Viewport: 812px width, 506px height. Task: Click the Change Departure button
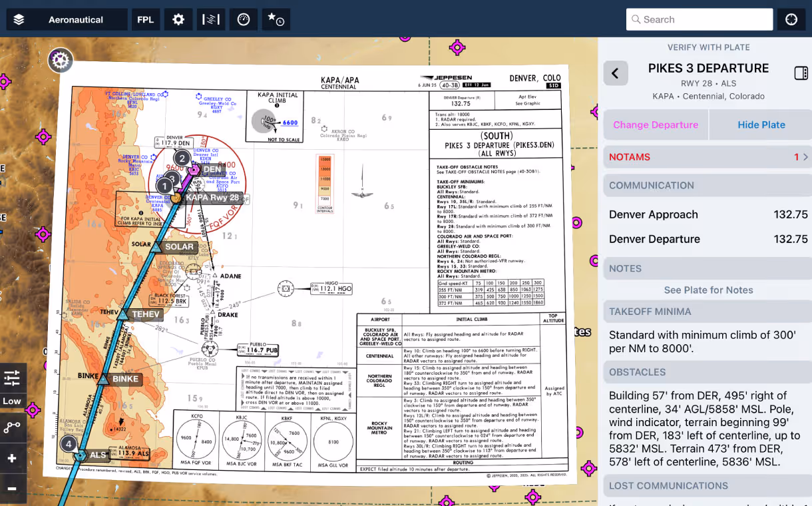[656, 125]
